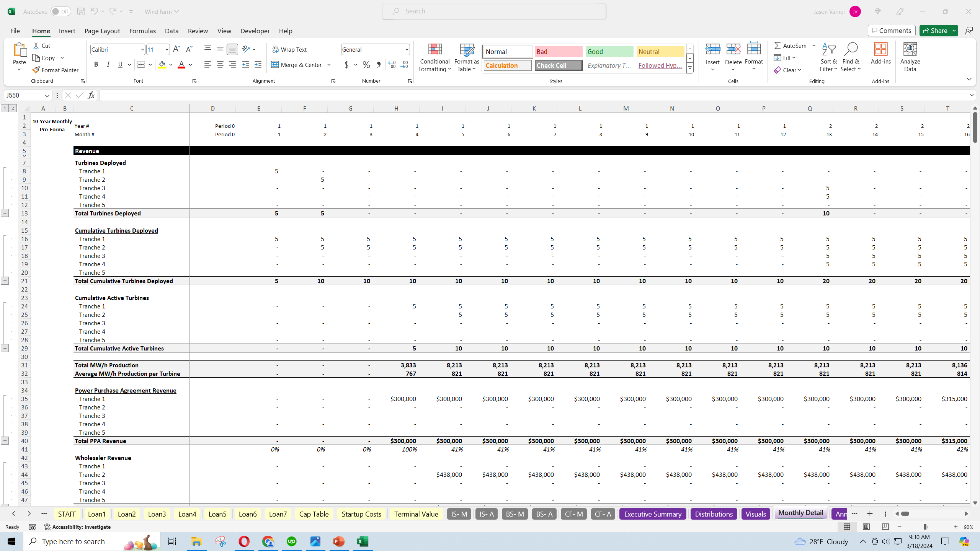Click the Increase Font Size icon
The width and height of the screenshot is (980, 551).
pyautogui.click(x=176, y=49)
